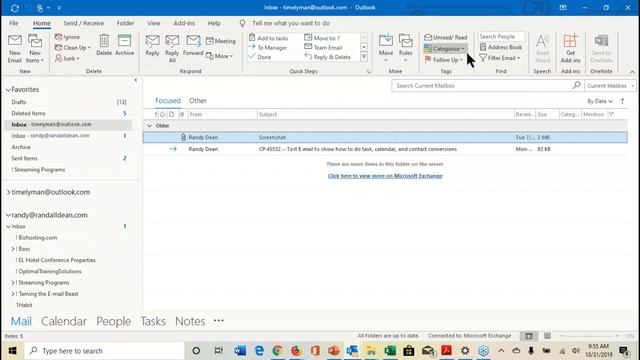Switch to Tasks view
Viewport: 640px width, 360px height.
pos(153,321)
